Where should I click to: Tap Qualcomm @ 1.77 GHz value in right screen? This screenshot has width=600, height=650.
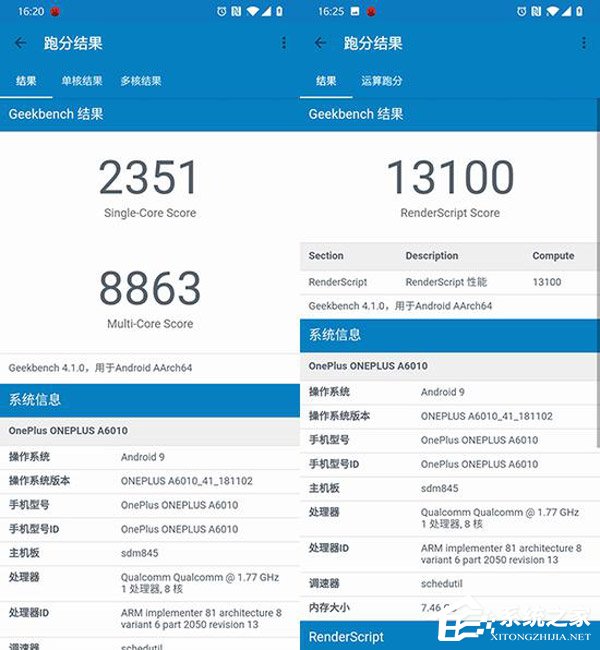tap(500, 518)
